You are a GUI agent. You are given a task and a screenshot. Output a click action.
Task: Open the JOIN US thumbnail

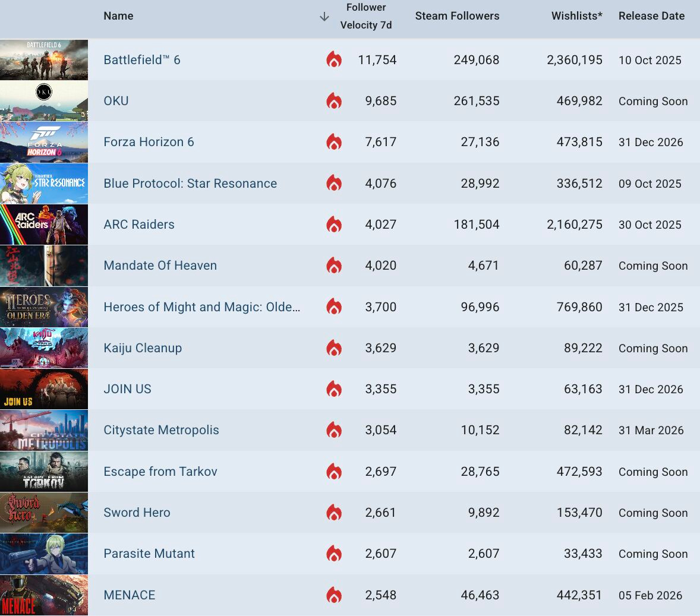coord(44,389)
